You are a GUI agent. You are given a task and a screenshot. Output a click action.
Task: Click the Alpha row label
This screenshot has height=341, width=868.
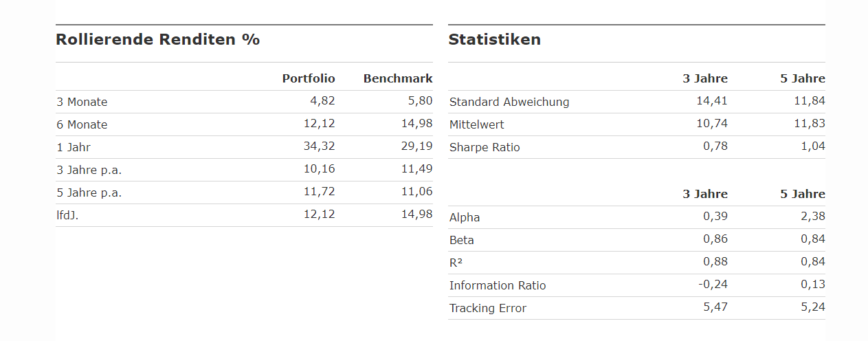(x=465, y=217)
